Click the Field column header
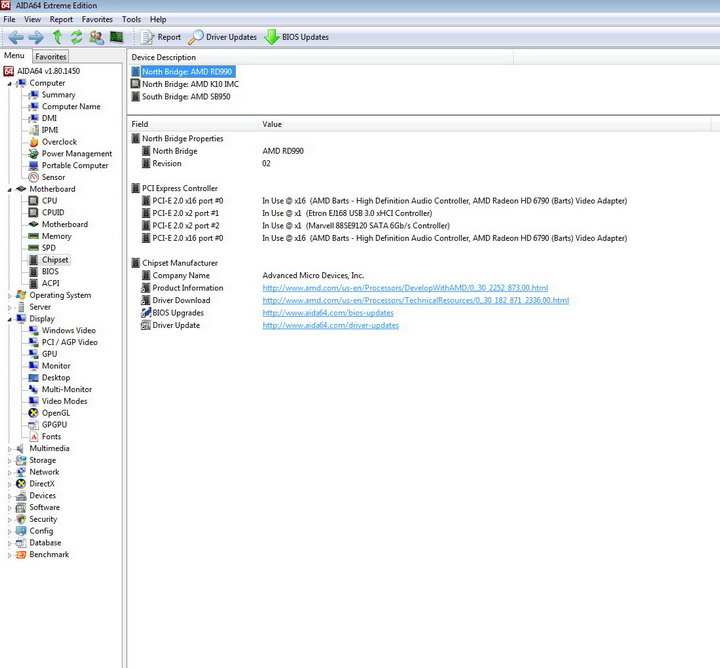This screenshot has width=720, height=668. coord(193,124)
